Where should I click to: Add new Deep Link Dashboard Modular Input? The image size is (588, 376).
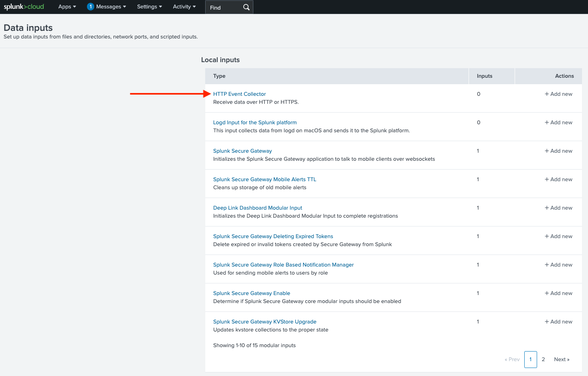558,208
